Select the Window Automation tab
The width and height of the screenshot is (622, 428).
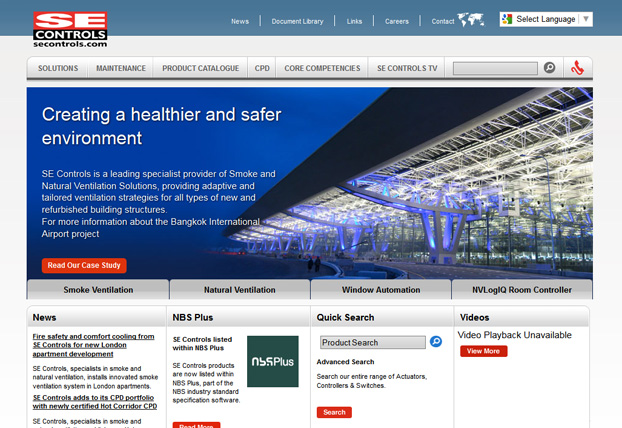(x=381, y=290)
